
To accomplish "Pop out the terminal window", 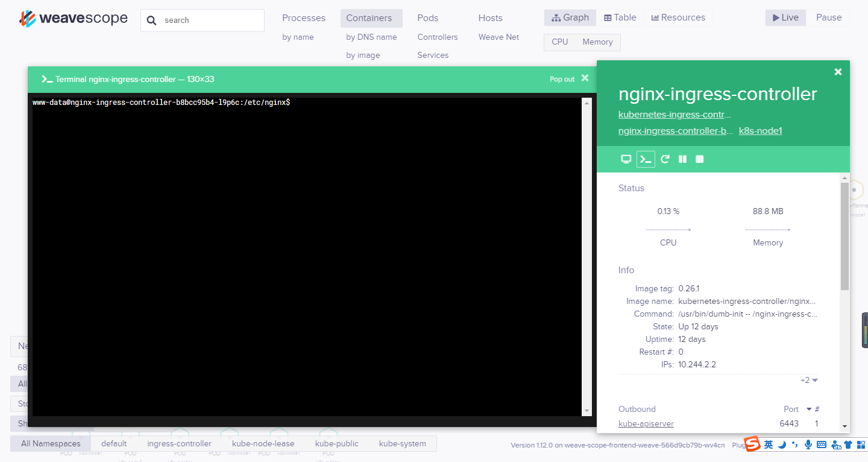I will [x=562, y=79].
